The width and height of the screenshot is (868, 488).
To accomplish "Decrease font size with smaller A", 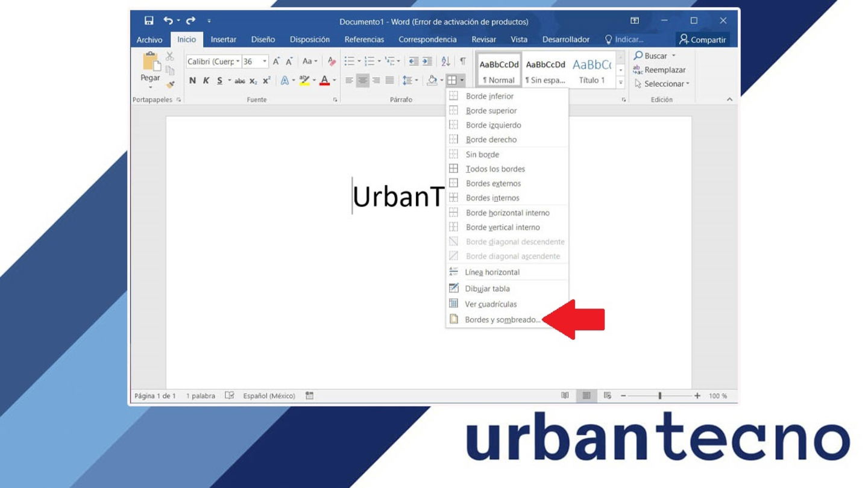I will coord(289,61).
